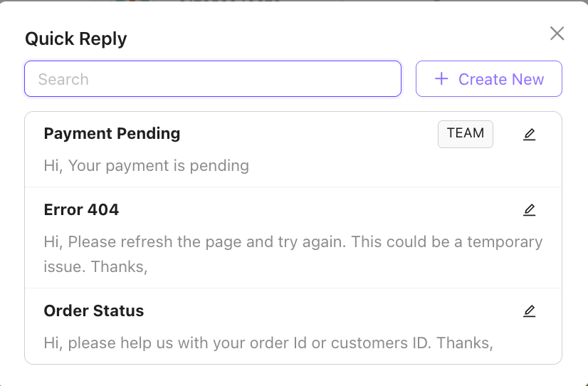Click the 'Your payment is pending' message
Screen dimensions: 588x386
(x=146, y=166)
